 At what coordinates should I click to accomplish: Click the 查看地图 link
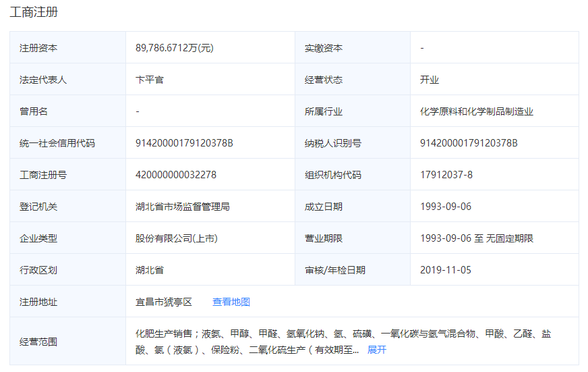click(x=231, y=302)
